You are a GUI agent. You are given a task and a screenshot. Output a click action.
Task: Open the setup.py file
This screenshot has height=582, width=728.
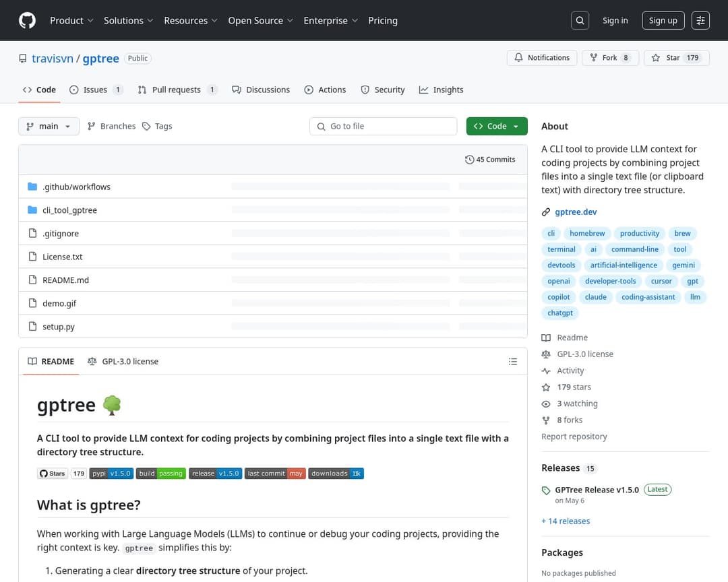59,326
